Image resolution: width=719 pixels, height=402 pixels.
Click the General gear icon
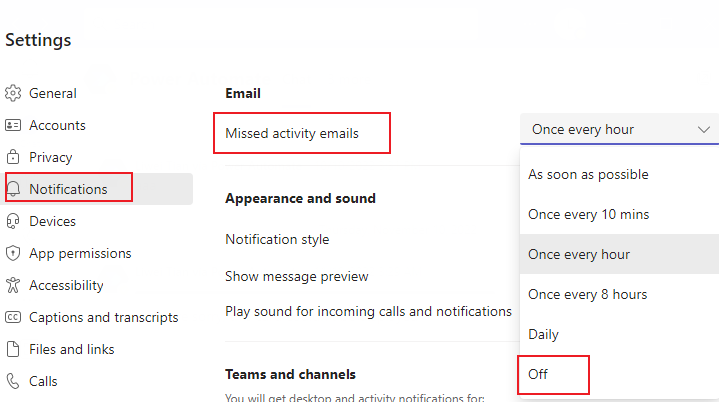(x=13, y=93)
